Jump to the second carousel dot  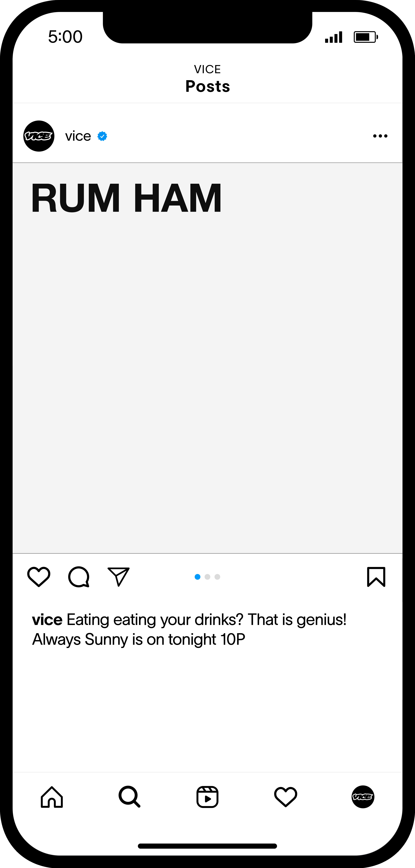(207, 577)
